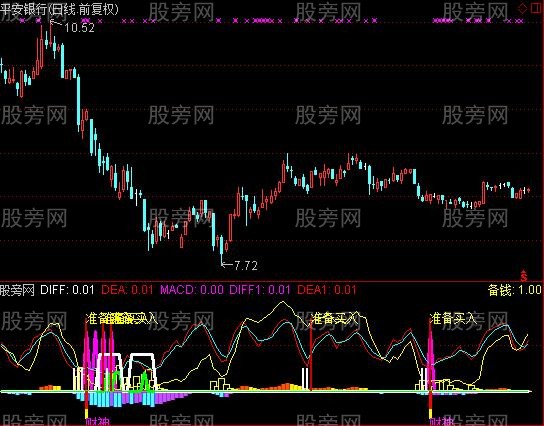This screenshot has height=426, width=544.
Task: Select the red DEA: 0.01 indicator value
Action: pos(127,290)
